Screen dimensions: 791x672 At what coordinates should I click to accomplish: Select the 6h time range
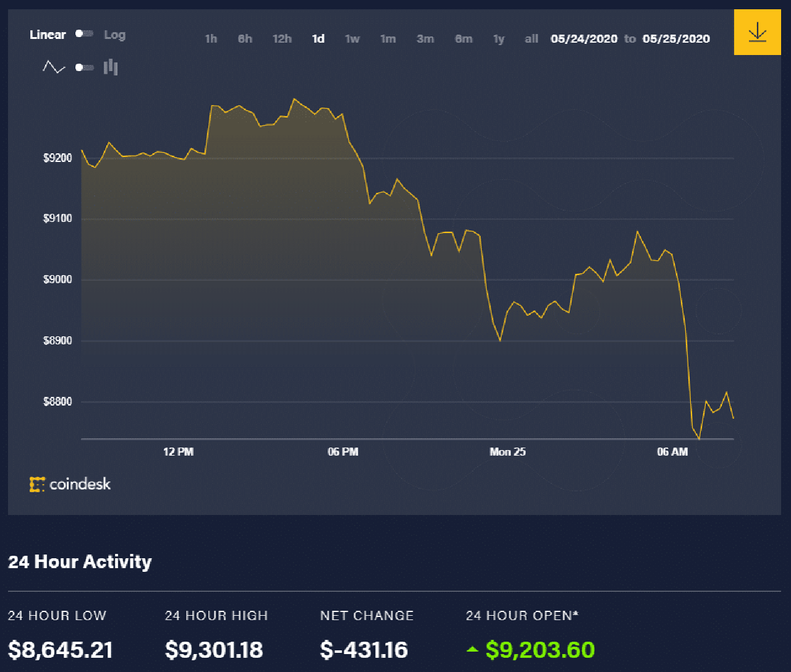245,39
